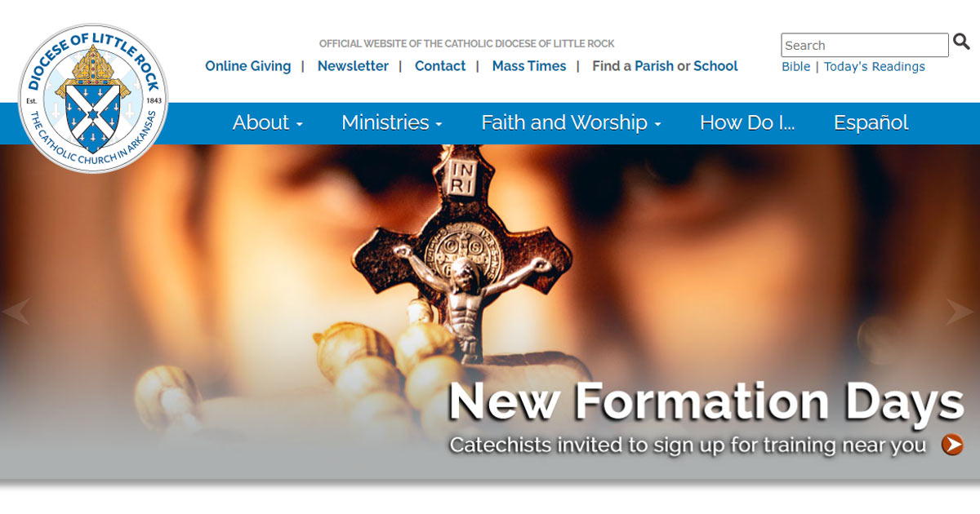Click the Parish link
This screenshot has width=980, height=514.
pos(654,66)
